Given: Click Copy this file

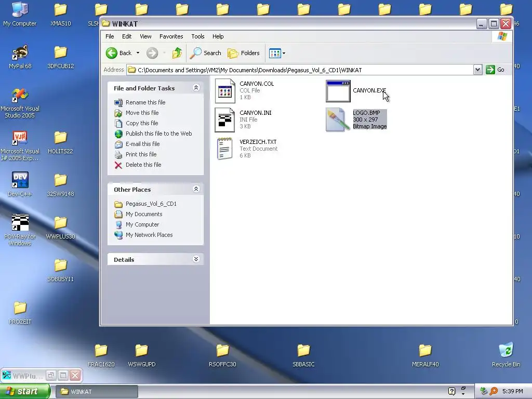Looking at the screenshot, I should [142, 123].
